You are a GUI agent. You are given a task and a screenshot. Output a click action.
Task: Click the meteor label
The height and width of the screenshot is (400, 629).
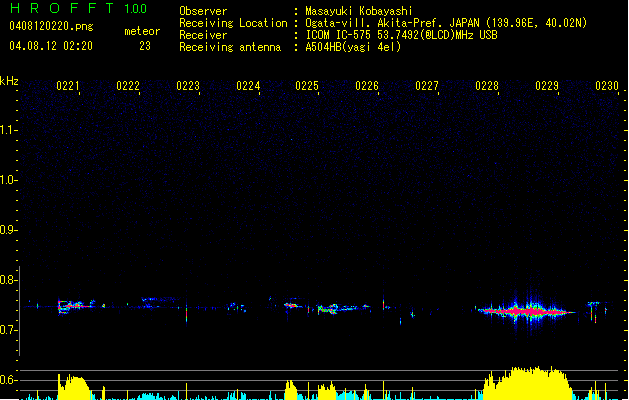pyautogui.click(x=142, y=31)
